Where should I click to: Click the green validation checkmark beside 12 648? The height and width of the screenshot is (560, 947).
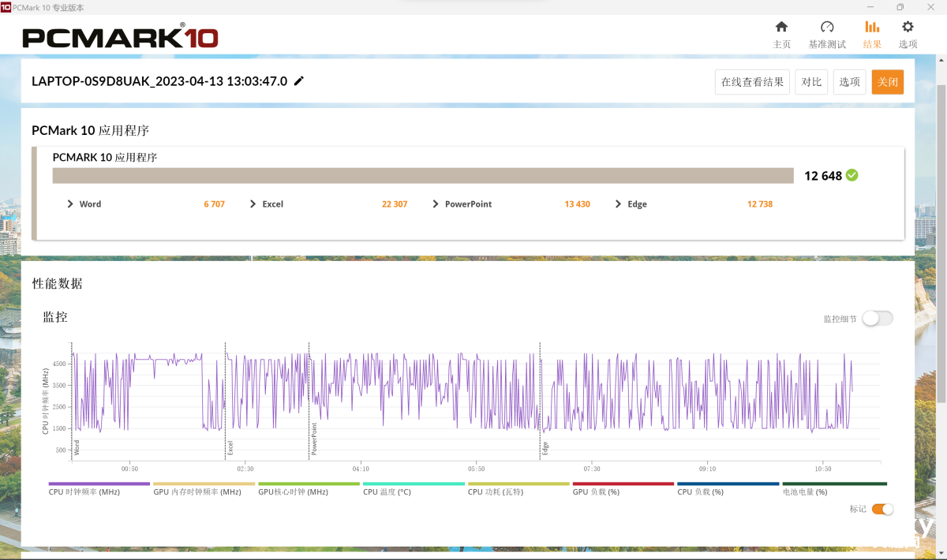coord(852,175)
